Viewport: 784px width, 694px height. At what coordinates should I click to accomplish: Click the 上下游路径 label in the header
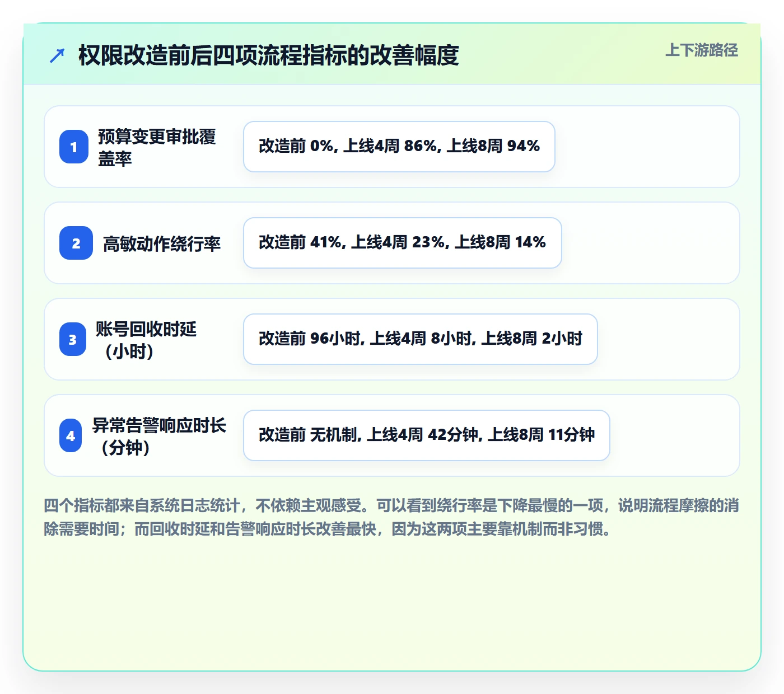702,50
